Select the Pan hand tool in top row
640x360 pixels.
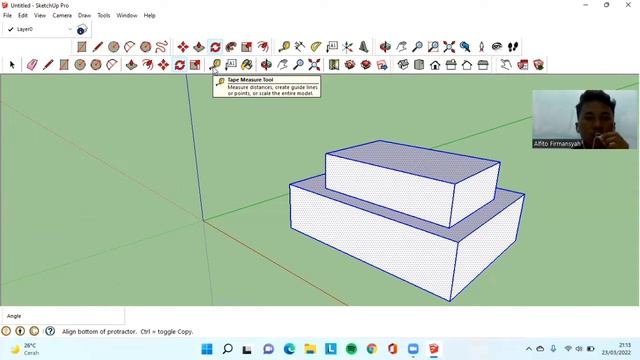coord(401,47)
